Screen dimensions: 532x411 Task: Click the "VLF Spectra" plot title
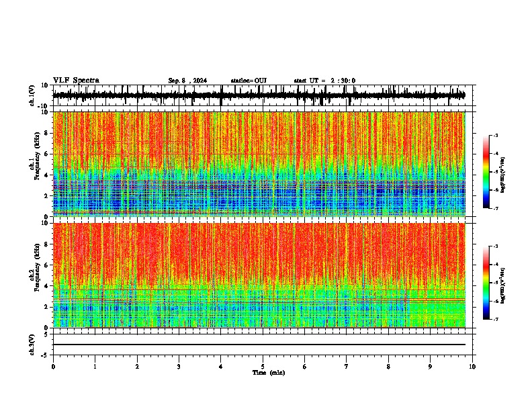76,81
